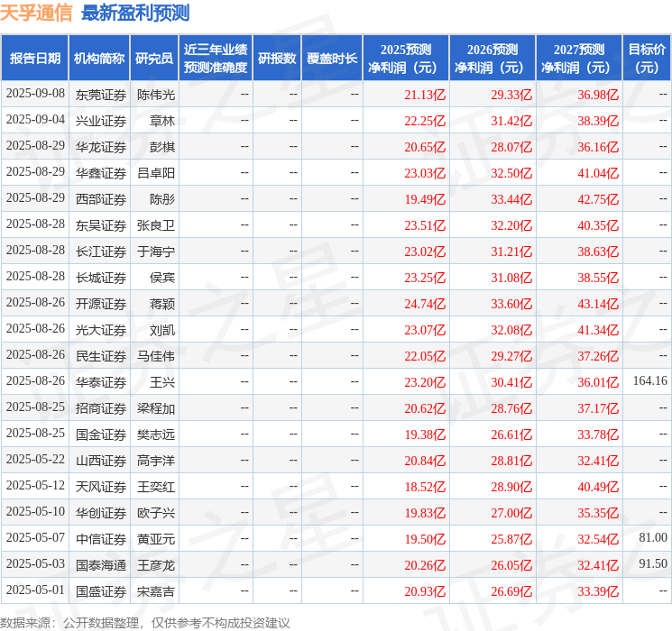Select the 开源证券 institution cell

coord(101,304)
